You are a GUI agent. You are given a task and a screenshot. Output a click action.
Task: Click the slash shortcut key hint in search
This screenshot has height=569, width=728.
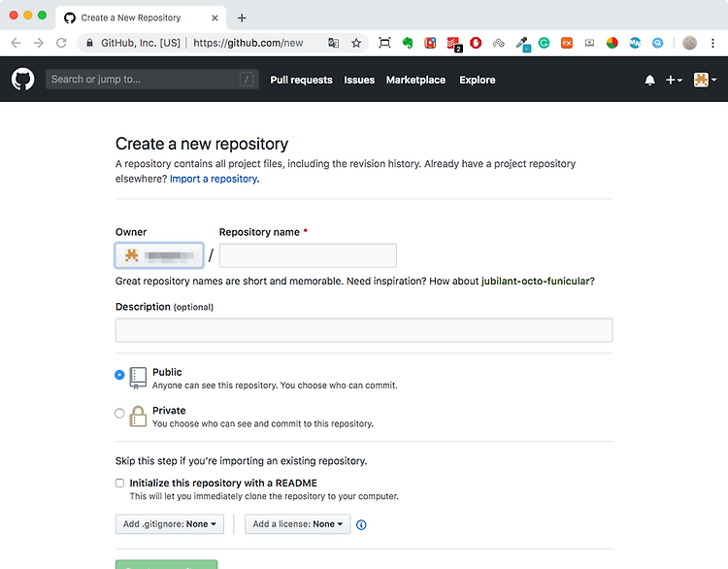tap(247, 80)
